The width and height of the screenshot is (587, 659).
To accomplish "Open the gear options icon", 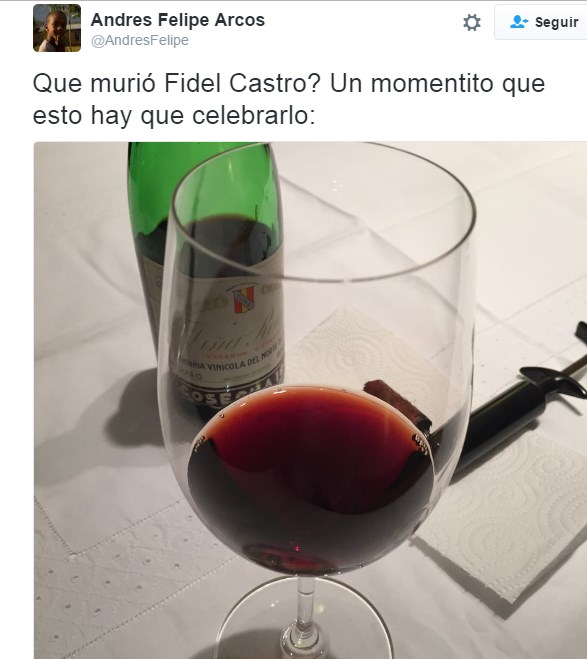I will tap(471, 22).
